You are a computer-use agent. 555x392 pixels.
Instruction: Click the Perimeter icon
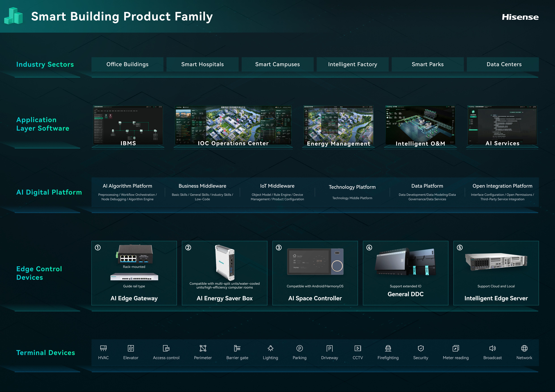click(x=203, y=348)
